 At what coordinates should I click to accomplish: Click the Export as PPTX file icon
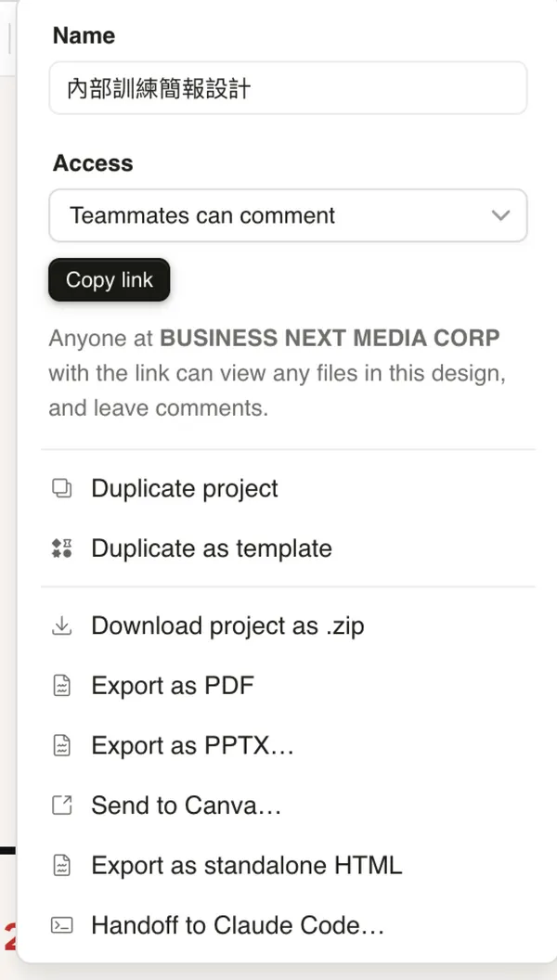click(61, 746)
